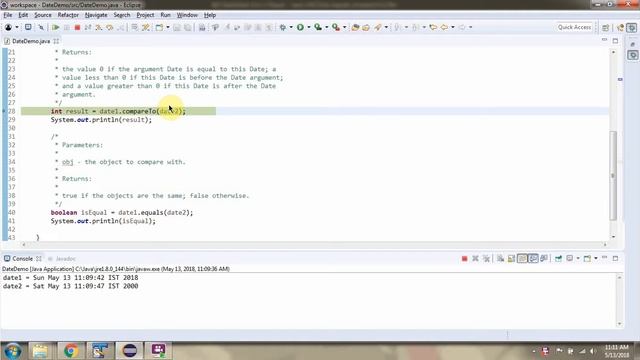Click the Resume debug button
The width and height of the screenshot is (640, 360).
pyautogui.click(x=56, y=27)
